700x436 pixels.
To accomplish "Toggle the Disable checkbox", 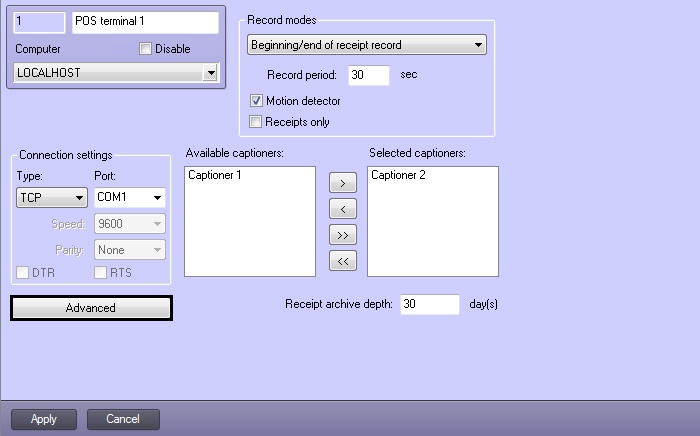I will pyautogui.click(x=146, y=49).
